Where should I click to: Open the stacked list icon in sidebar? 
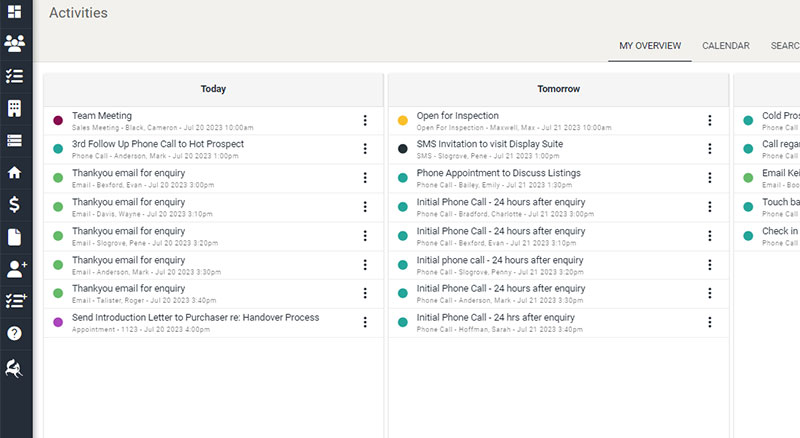tap(14, 140)
